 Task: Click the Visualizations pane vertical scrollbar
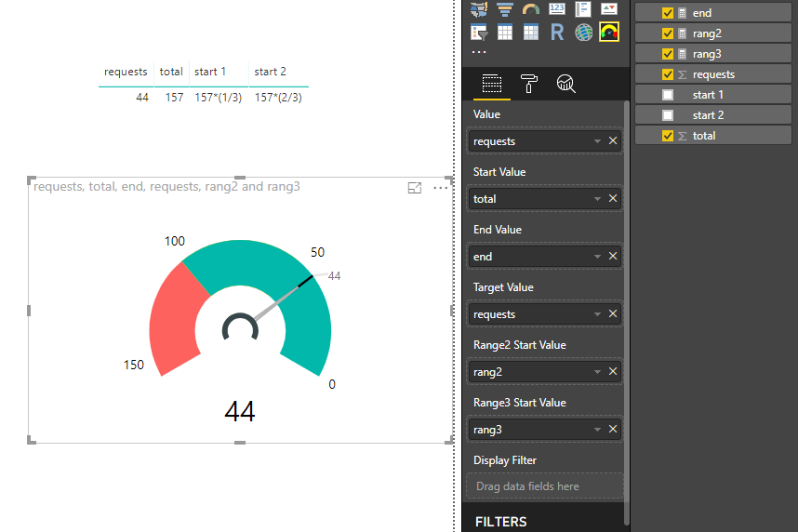627,311
